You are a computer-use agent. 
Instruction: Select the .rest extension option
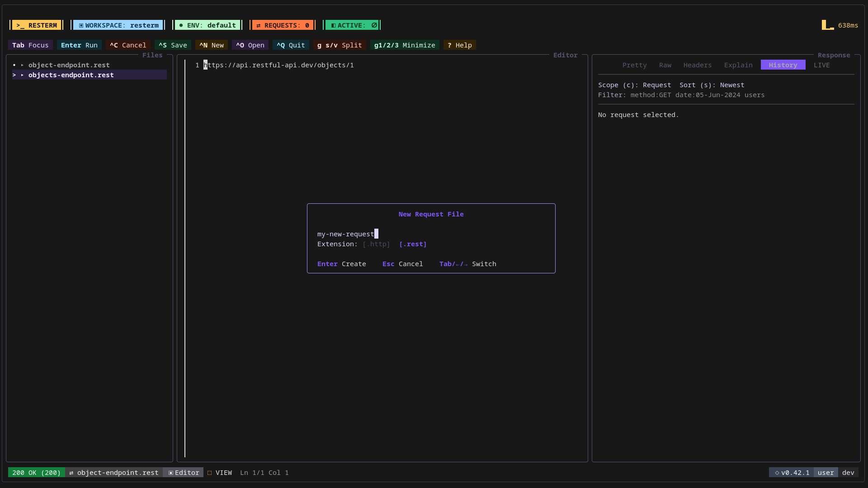(413, 244)
